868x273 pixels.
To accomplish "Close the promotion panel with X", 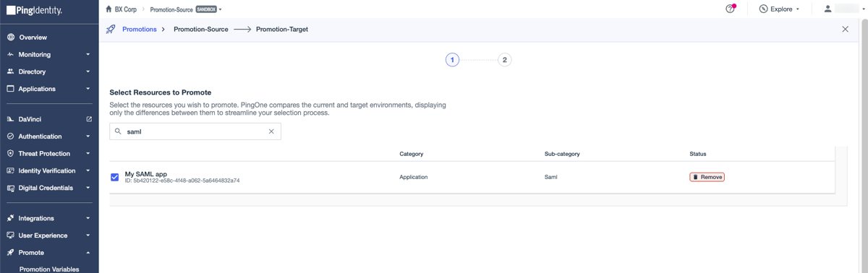I will point(845,30).
